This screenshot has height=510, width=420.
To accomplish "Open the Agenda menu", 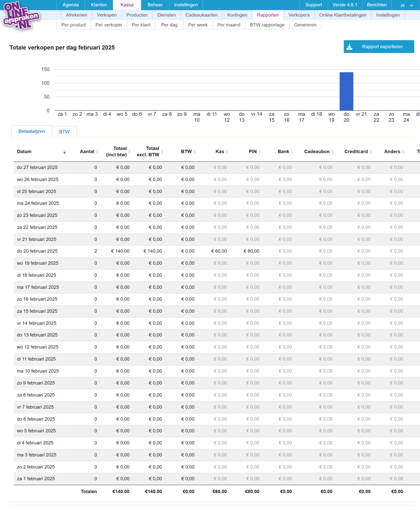I will [x=71, y=5].
